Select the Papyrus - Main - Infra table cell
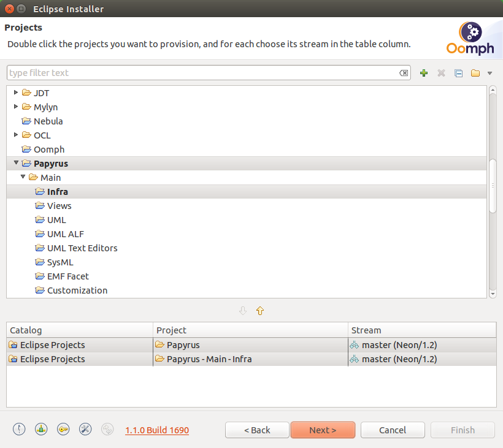Viewport: 503px width, 448px height. click(250, 359)
